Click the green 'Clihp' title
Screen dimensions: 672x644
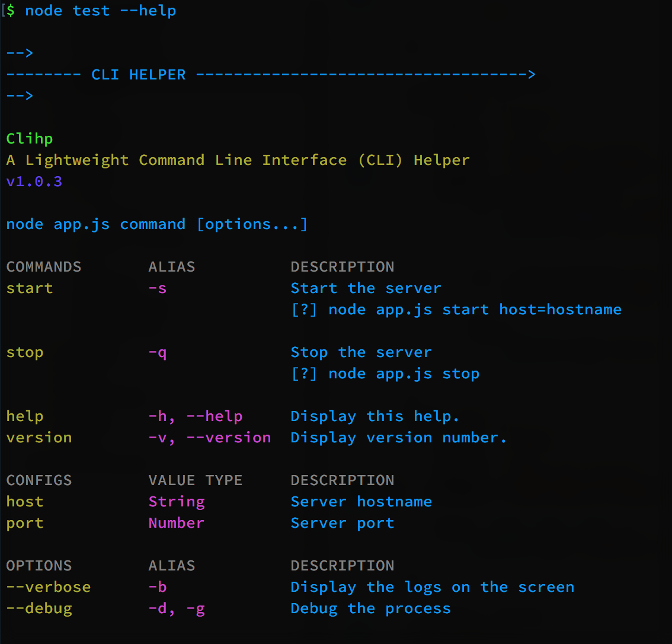pyautogui.click(x=30, y=139)
